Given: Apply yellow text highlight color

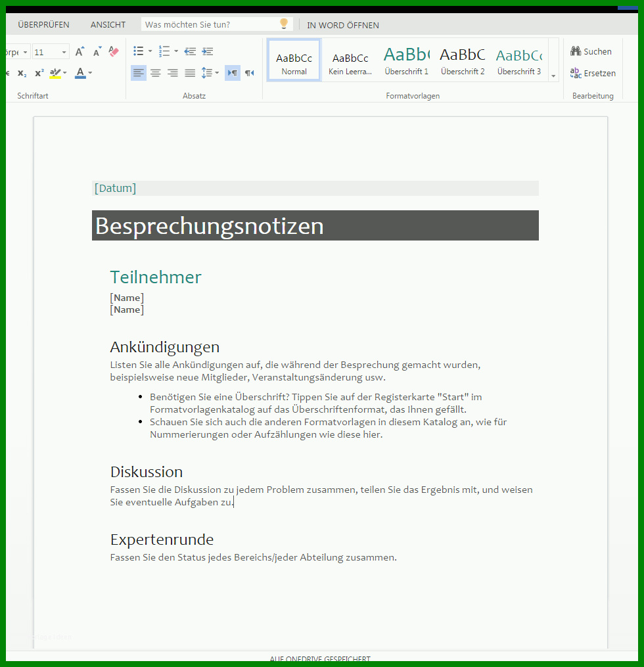Looking at the screenshot, I should tap(55, 73).
